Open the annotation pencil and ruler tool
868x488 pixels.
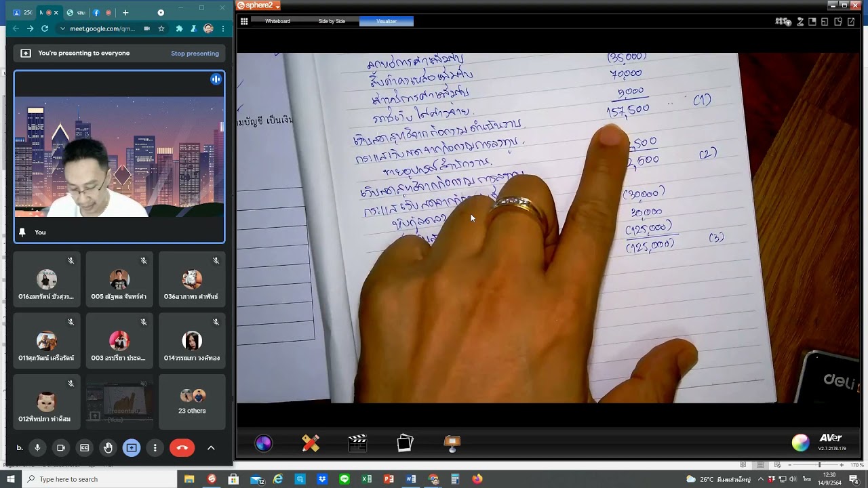pyautogui.click(x=311, y=443)
